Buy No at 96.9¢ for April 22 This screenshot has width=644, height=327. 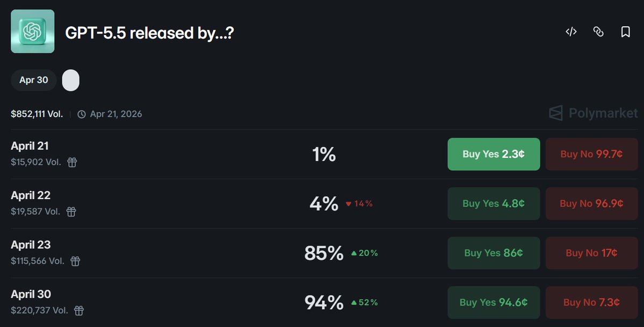click(591, 204)
